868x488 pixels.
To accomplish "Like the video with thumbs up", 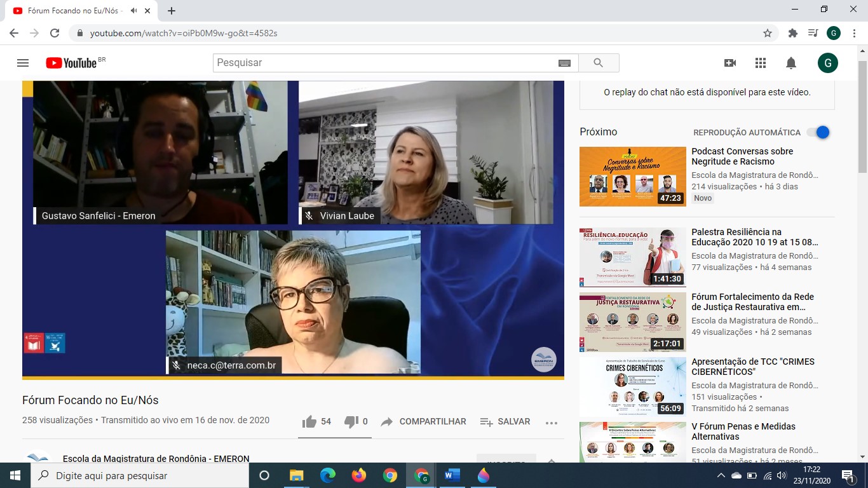I will click(310, 421).
